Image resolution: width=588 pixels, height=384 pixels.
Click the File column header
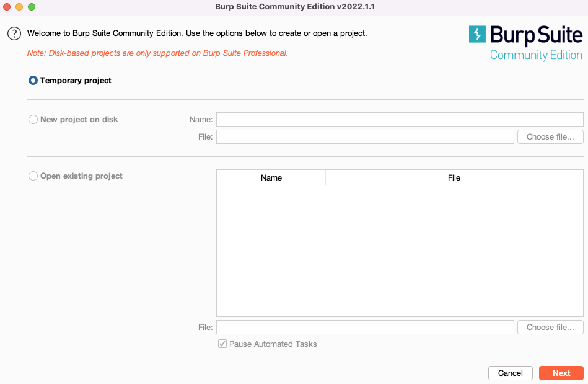(454, 178)
